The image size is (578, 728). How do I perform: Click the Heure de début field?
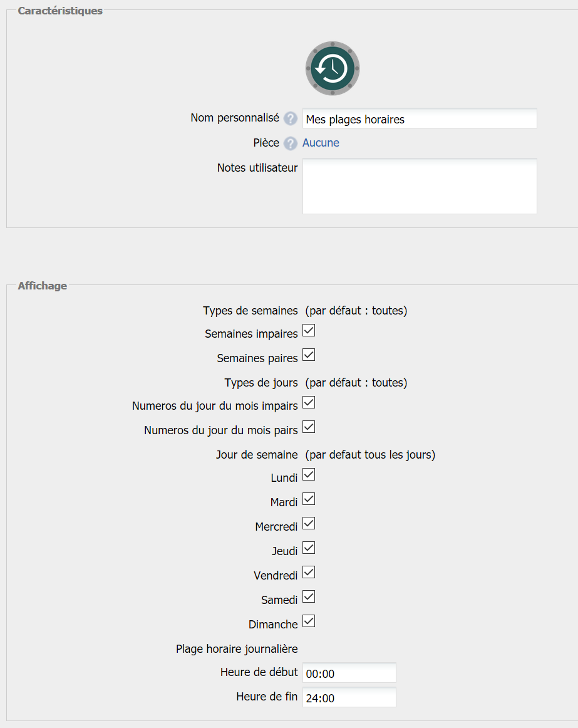point(349,673)
